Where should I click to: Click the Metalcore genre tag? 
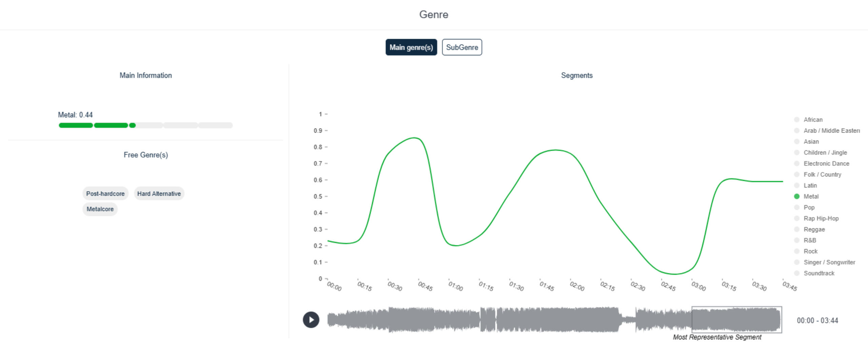tap(100, 209)
